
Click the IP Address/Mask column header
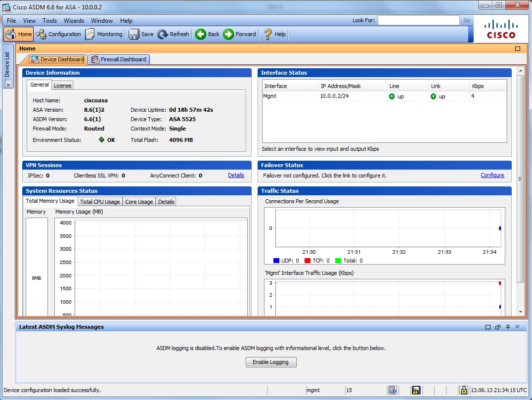353,86
